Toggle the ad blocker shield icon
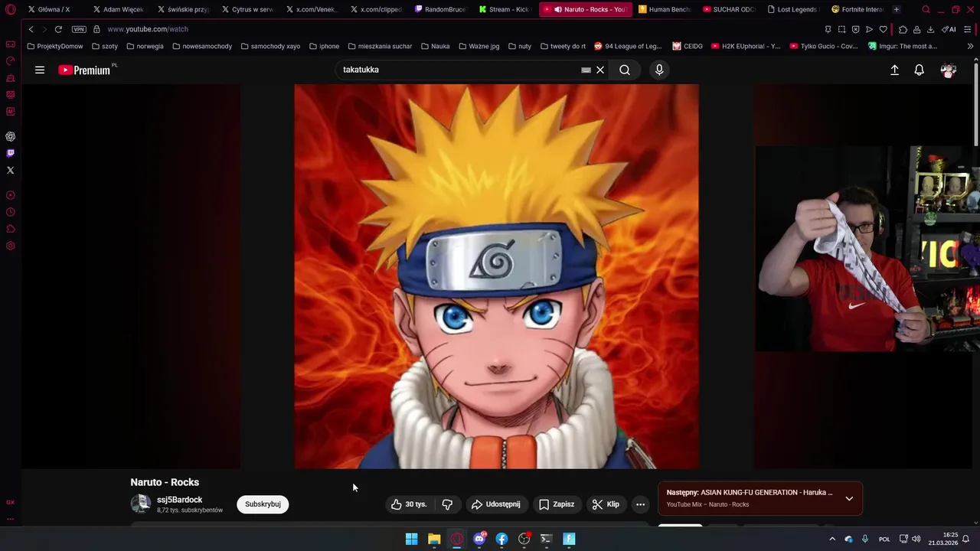Screen dimensions: 980x551 (x=855, y=29)
